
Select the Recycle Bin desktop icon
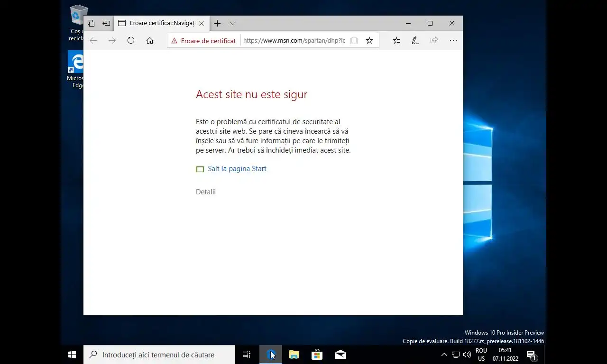76,23
